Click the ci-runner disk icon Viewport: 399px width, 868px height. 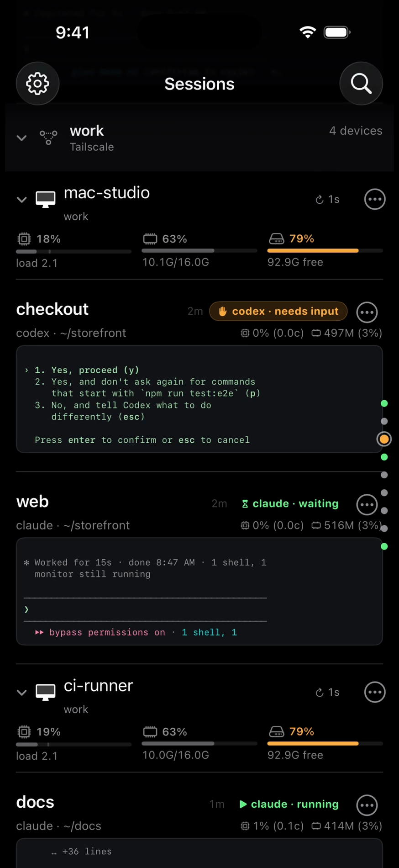point(276,731)
